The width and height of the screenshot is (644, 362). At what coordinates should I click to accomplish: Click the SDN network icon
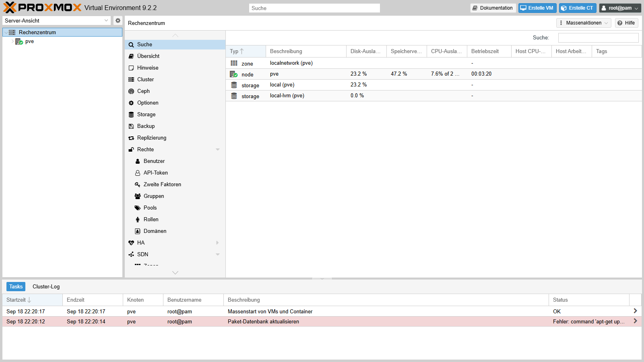point(131,255)
